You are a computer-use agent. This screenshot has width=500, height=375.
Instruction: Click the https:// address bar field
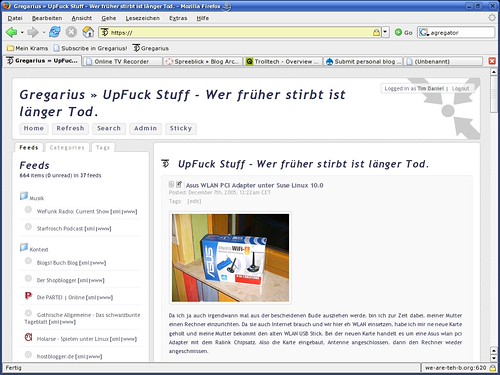pos(239,32)
